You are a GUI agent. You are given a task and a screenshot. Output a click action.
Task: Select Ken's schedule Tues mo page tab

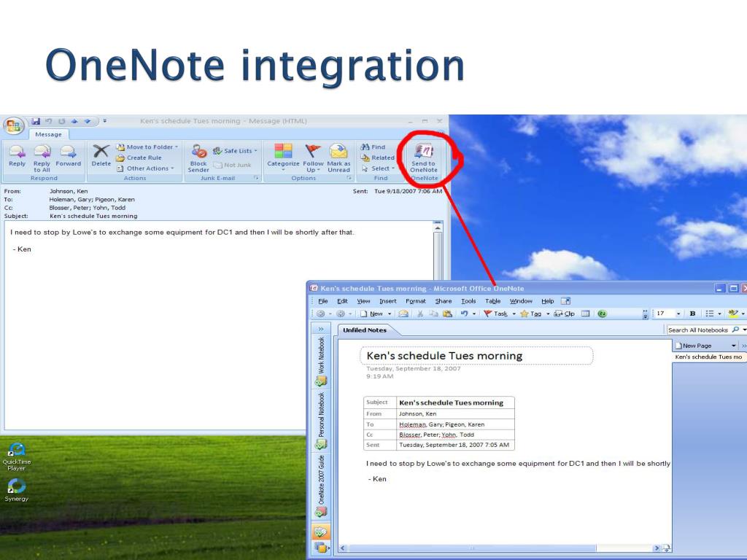tap(708, 357)
